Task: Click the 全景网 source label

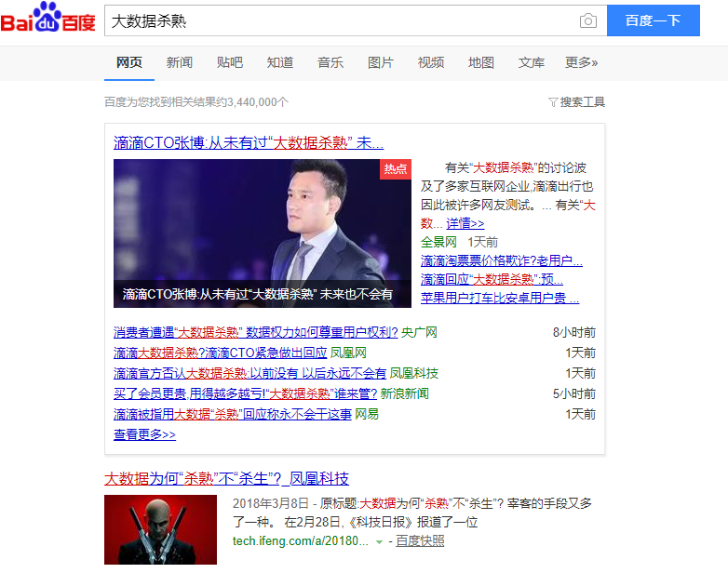Action: (x=438, y=242)
